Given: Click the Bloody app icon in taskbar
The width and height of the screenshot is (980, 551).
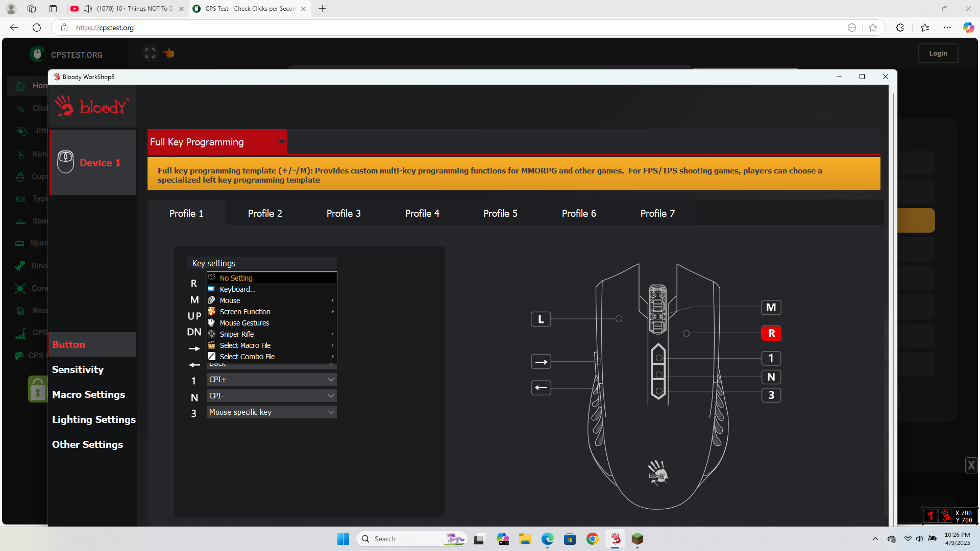Looking at the screenshot, I should coord(615,539).
